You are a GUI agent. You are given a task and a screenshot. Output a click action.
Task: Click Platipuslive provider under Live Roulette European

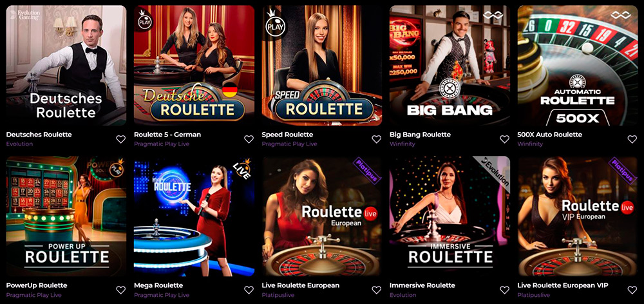pyautogui.click(x=279, y=295)
